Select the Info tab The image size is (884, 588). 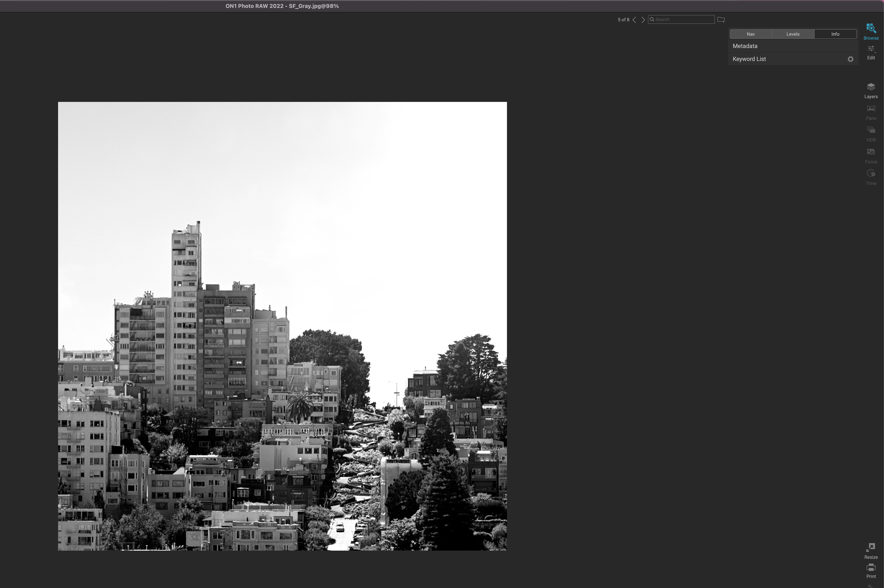coord(835,34)
